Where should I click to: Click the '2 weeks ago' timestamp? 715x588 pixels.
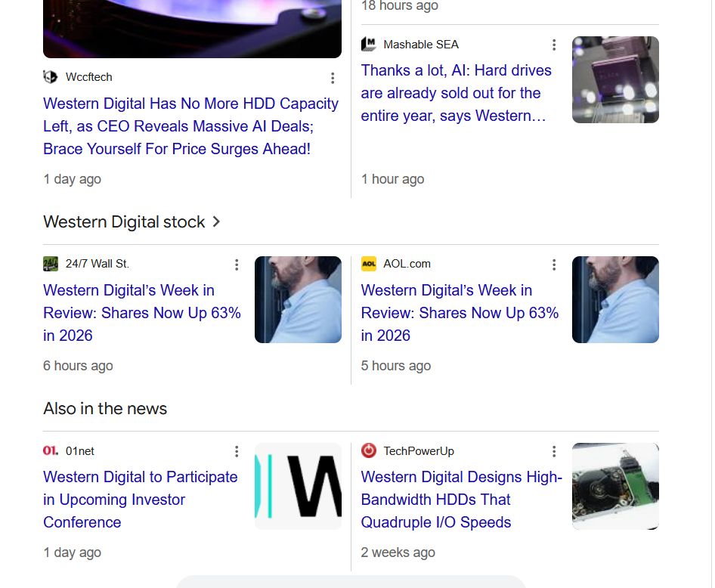pyautogui.click(x=398, y=552)
